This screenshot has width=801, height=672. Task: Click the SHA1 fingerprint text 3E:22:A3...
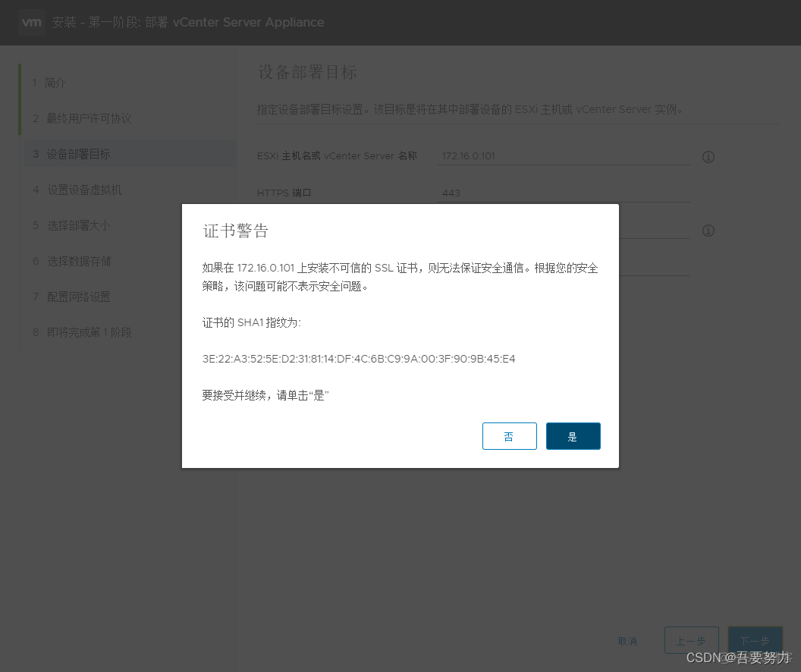(359, 359)
